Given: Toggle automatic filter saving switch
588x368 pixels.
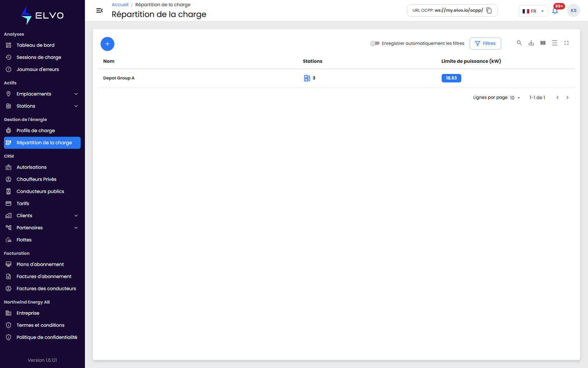Looking at the screenshot, I should click(374, 43).
